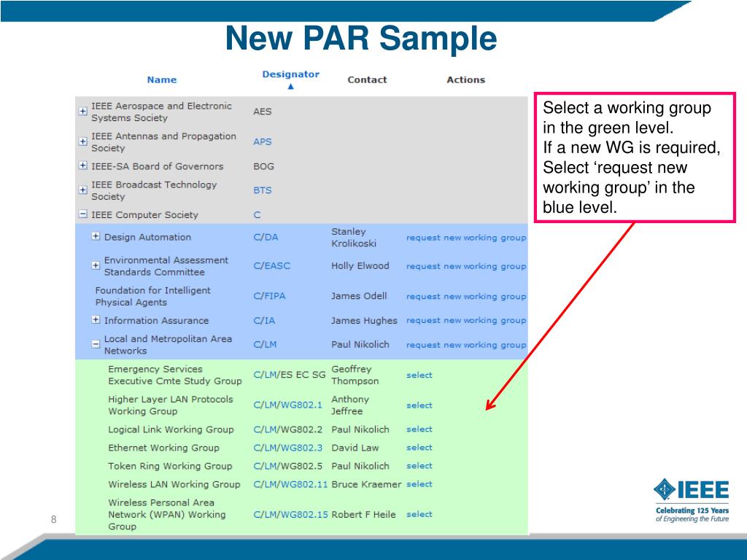Request new working group for C/FIPA
The width and height of the screenshot is (747, 560).
[466, 296]
